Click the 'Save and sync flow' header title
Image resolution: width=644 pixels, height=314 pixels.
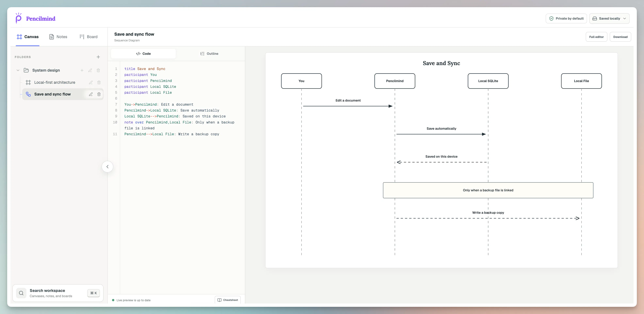(134, 34)
